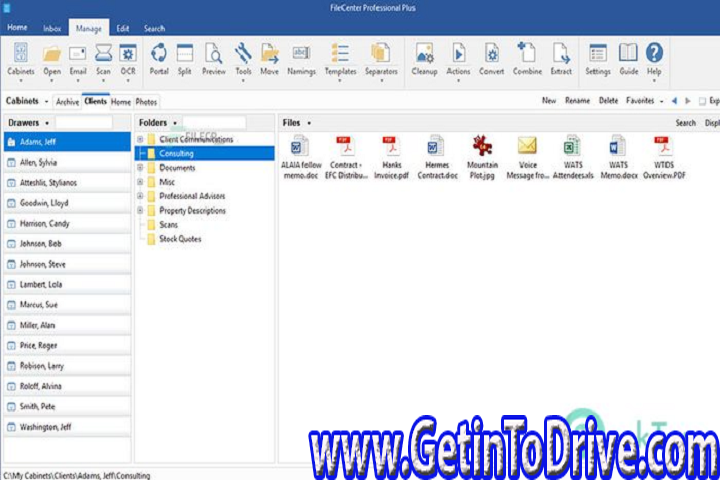Open the Guide book icon
Image resolution: width=720 pixels, height=480 pixels.
pyautogui.click(x=629, y=60)
